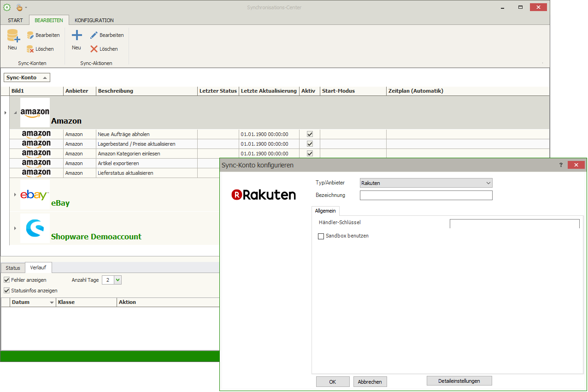This screenshot has height=392, width=588.
Task: Select 'Lieferstatus aktualisieren' description cell
Action: [147, 173]
